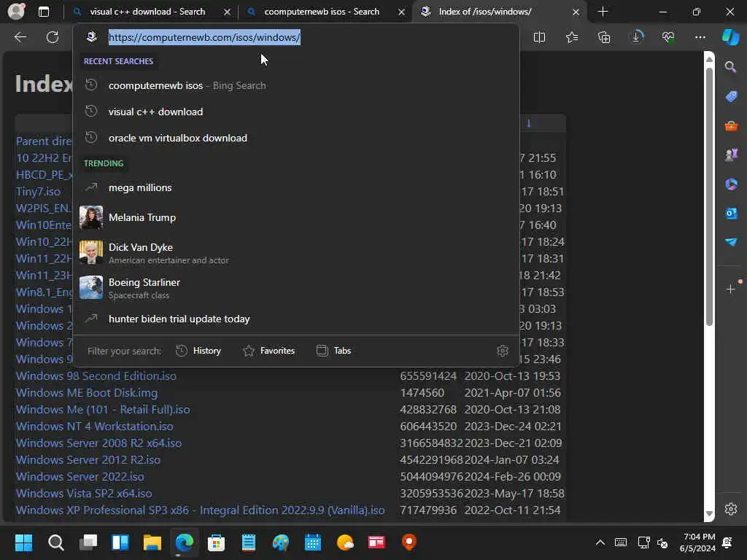This screenshot has width=747, height=560.
Task: Open the sidebar Shopping tag icon
Action: click(x=731, y=96)
